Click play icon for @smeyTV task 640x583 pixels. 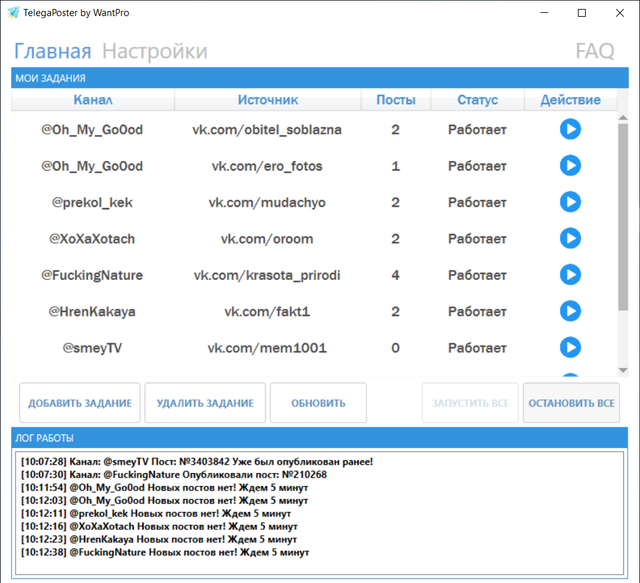coord(570,347)
